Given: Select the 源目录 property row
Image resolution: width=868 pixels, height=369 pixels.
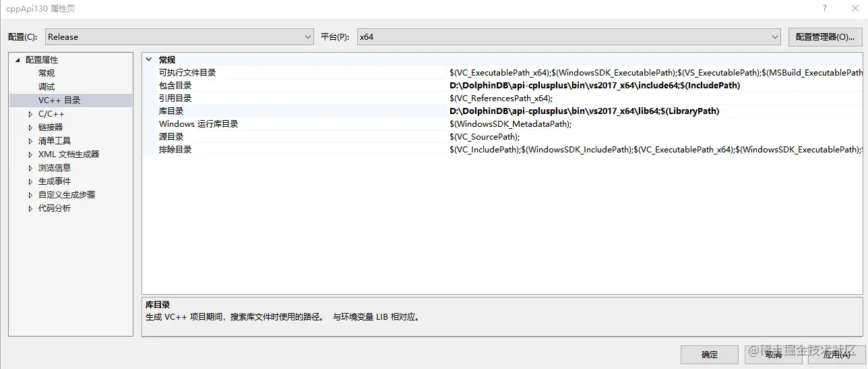Looking at the screenshot, I should 502,137.
